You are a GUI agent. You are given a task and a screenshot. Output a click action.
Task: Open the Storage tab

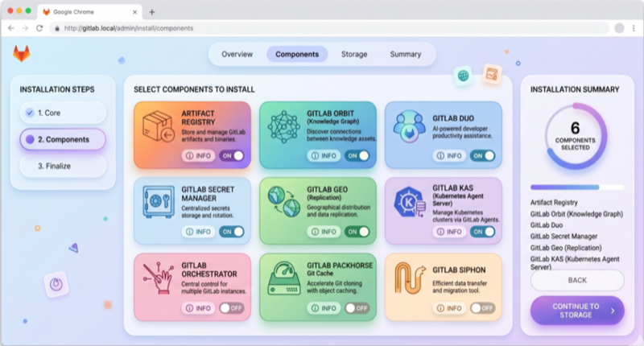(354, 54)
